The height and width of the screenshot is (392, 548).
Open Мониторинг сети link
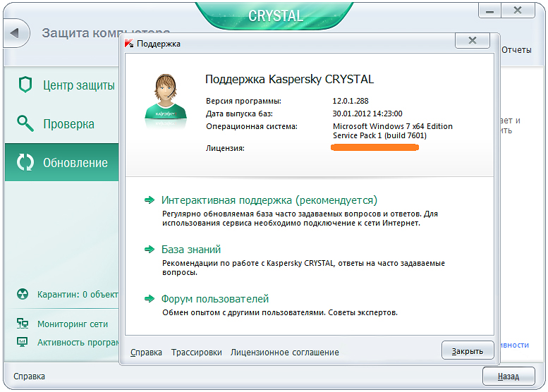click(73, 324)
